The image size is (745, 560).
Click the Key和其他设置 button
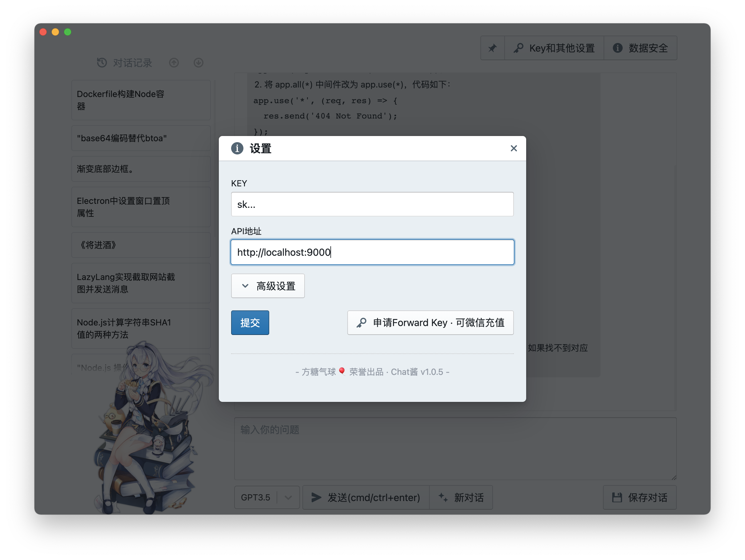(554, 48)
